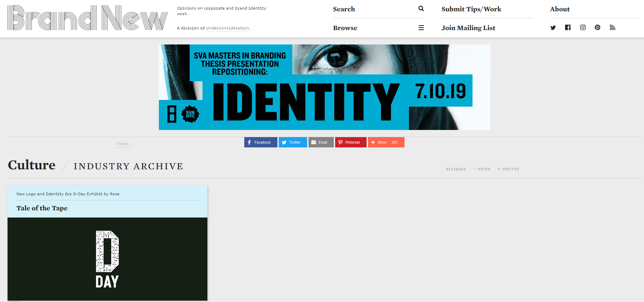Expand the Share link arrow

[123, 144]
